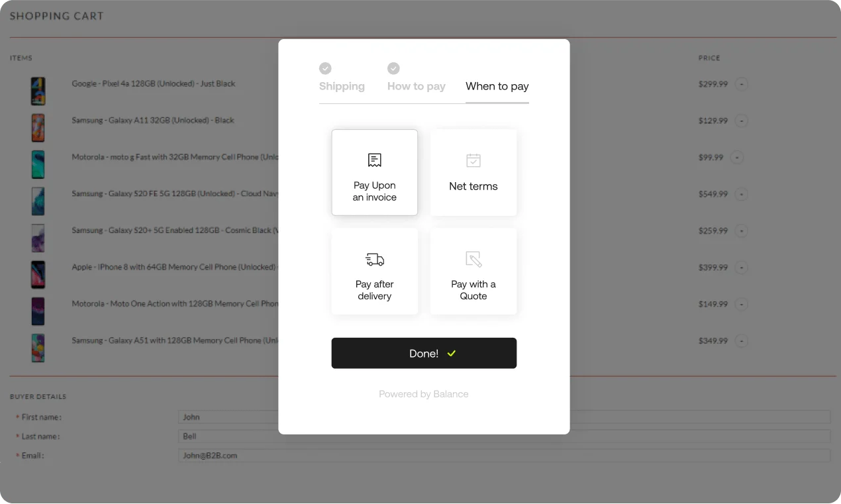Go back to the Shipping step tab
Screen dimensions: 841x504
(342, 86)
